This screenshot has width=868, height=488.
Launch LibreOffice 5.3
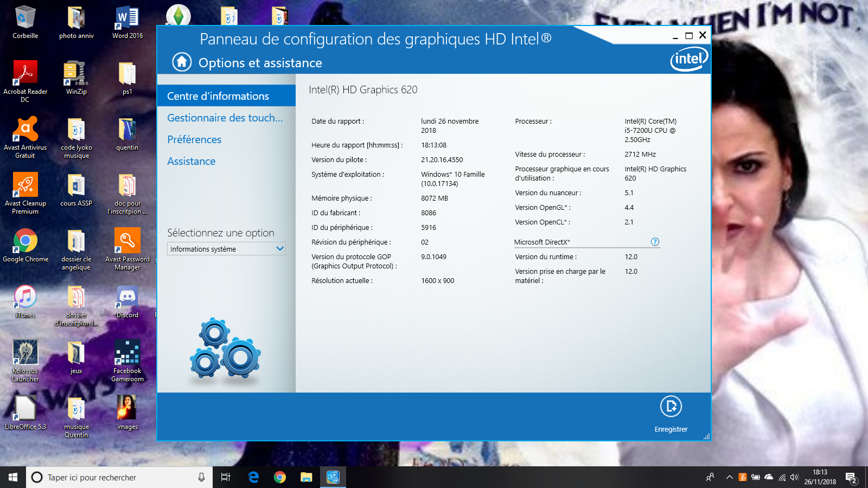pyautogui.click(x=25, y=413)
